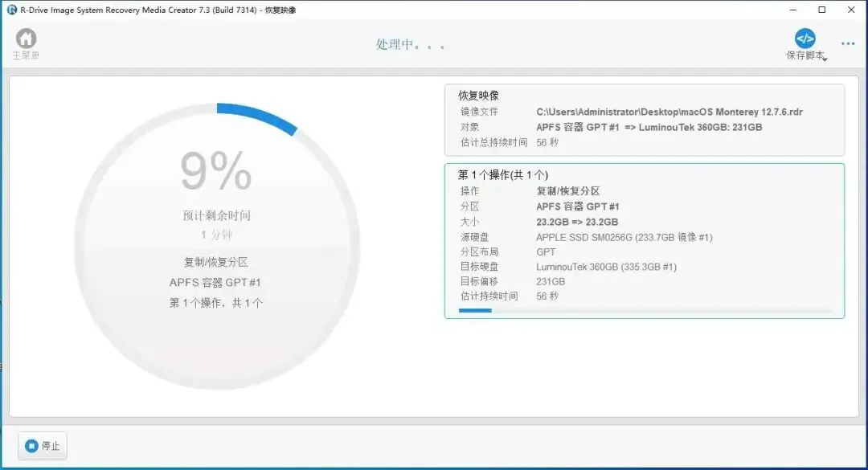Click the operation value 复制/恢复分区 in details

pos(568,191)
